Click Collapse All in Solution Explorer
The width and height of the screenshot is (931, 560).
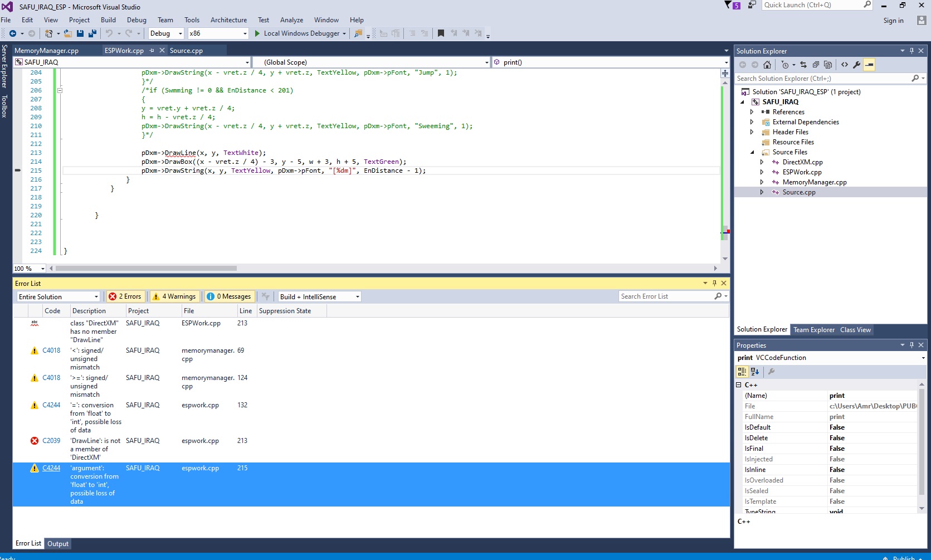click(816, 65)
